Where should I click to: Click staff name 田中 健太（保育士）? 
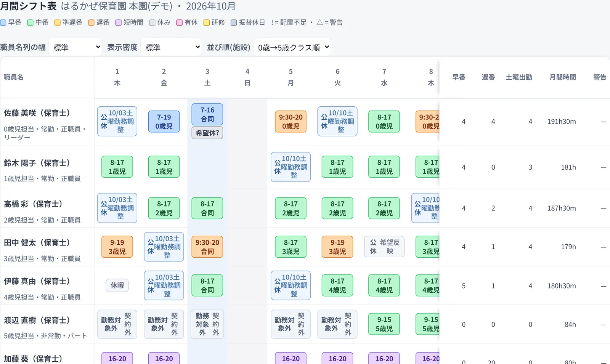pyautogui.click(x=37, y=243)
